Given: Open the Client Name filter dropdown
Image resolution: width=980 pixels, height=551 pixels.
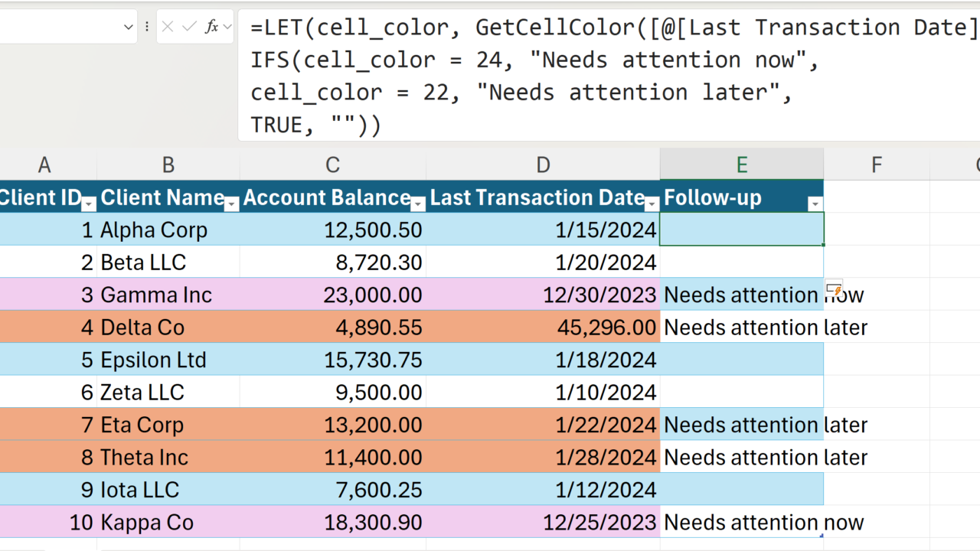Looking at the screenshot, I should [231, 204].
